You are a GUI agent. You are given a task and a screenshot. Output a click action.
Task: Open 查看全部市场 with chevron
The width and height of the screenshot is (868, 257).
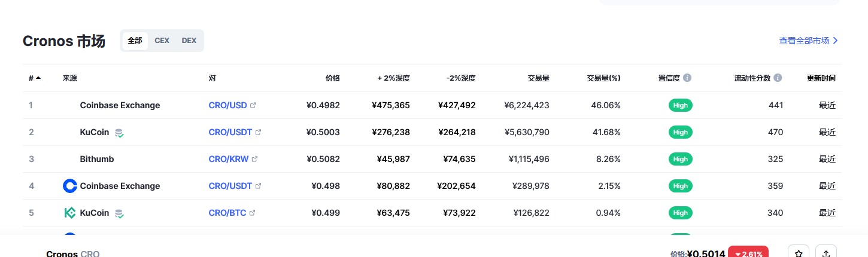click(808, 41)
